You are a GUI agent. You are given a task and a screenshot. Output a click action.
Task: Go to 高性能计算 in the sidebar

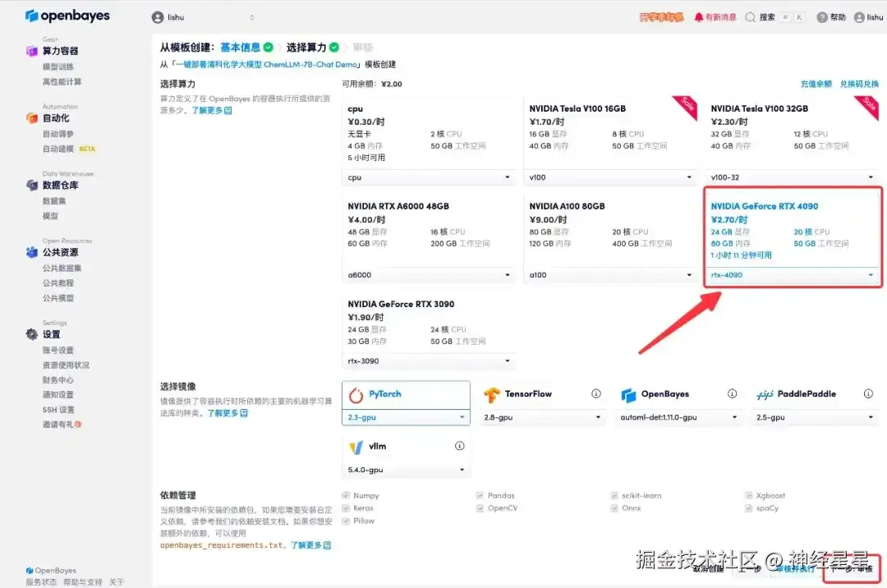62,82
